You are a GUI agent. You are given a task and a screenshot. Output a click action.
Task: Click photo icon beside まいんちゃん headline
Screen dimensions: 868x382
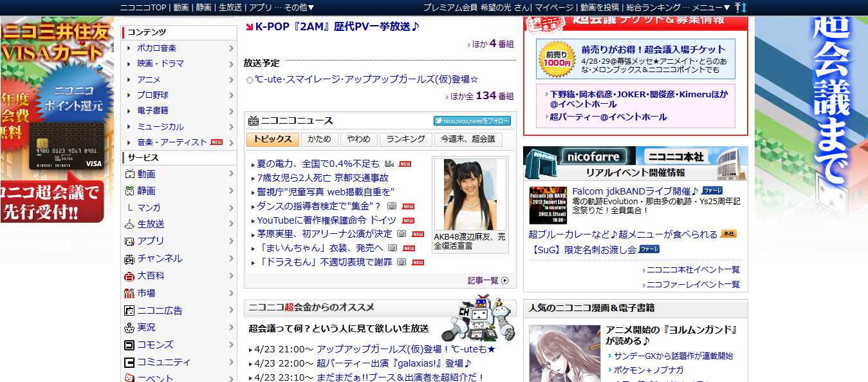(x=392, y=248)
